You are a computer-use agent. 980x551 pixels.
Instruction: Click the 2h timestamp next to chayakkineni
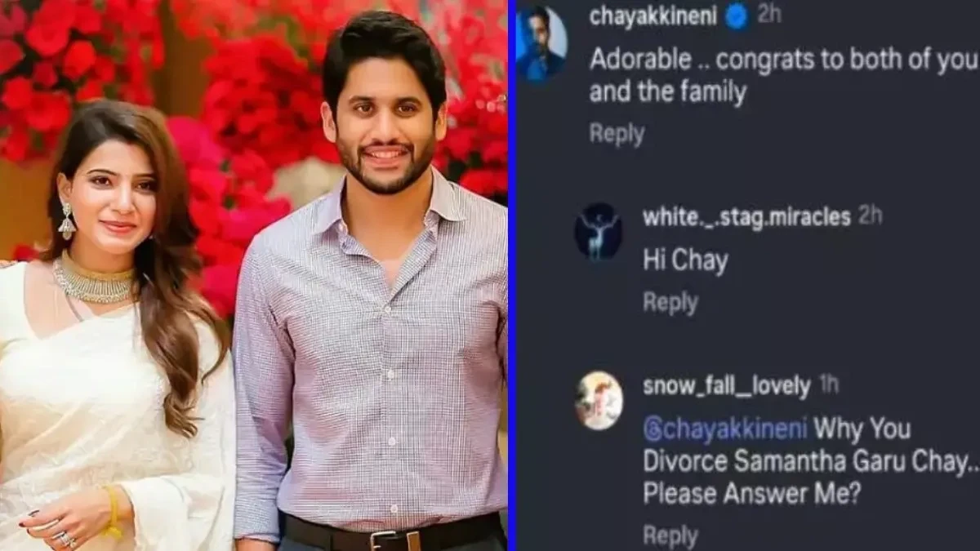(768, 16)
